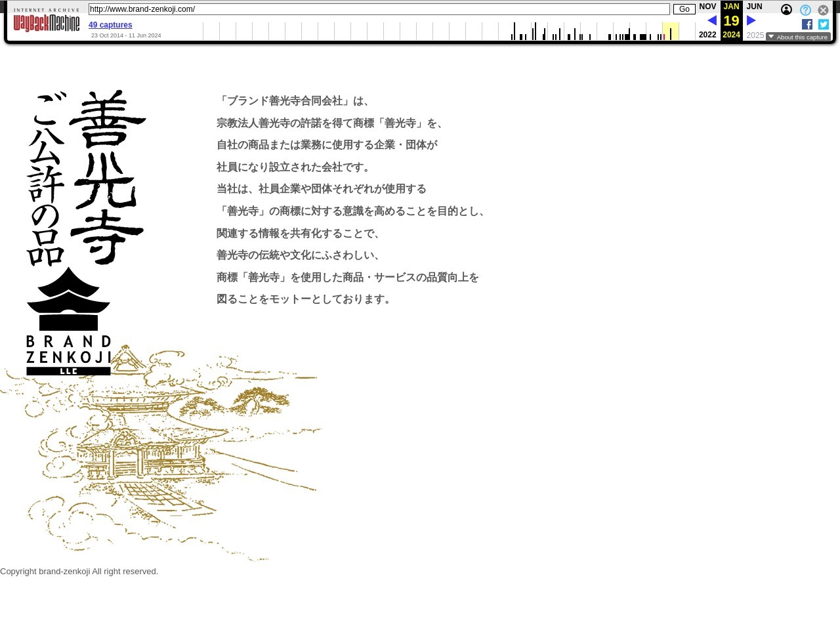The width and height of the screenshot is (840, 630).
Task: Click the copyright brand-zenkoji text
Action: coord(79,572)
